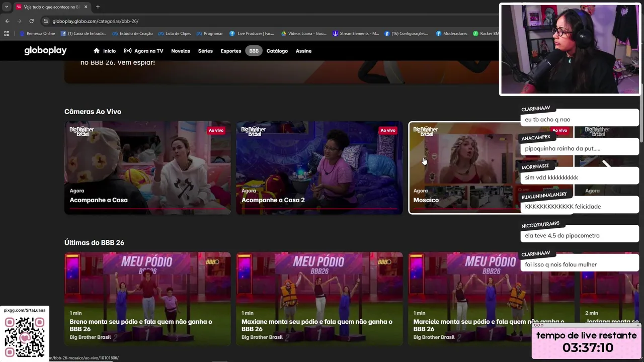Open Rocker BM bookmark

pos(486,34)
